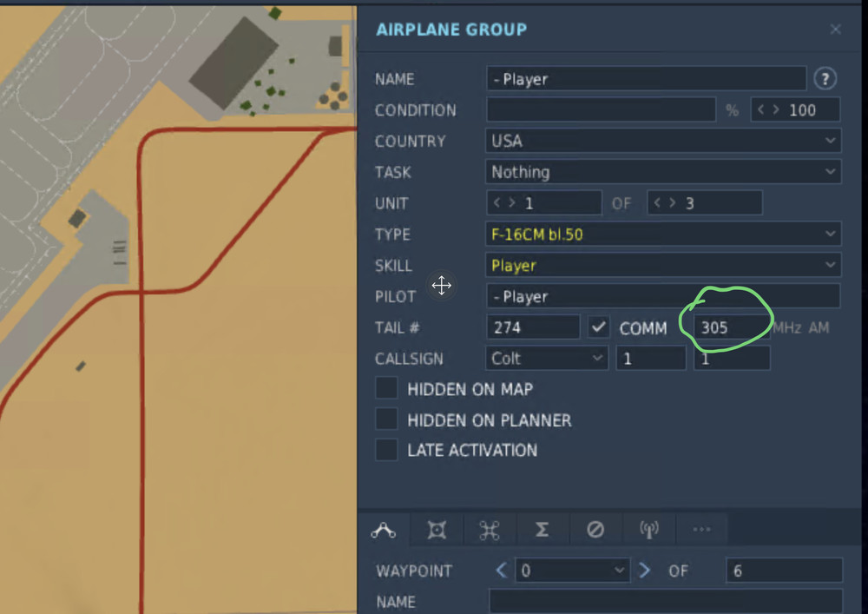Open the TYPE dropdown F-16CM bl.50
Viewport: 868px width, 614px height.
tap(663, 234)
